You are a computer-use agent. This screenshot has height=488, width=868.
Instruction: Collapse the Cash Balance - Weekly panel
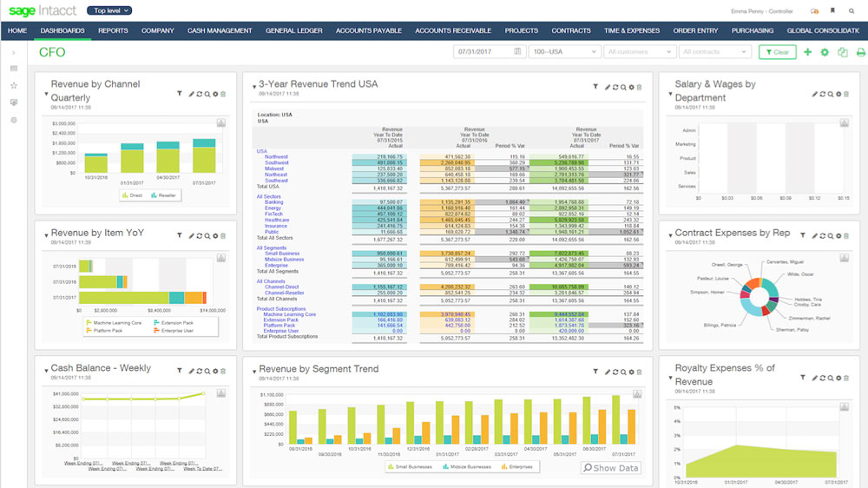pyautogui.click(x=46, y=371)
